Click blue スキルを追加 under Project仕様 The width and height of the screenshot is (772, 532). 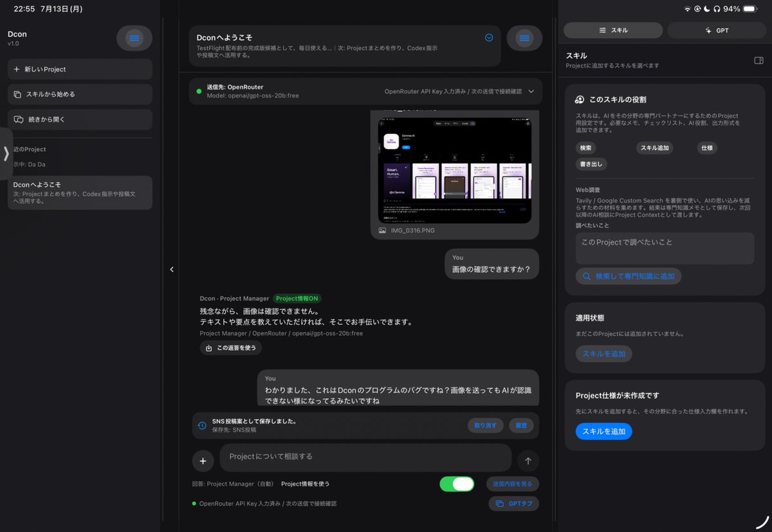tap(603, 432)
